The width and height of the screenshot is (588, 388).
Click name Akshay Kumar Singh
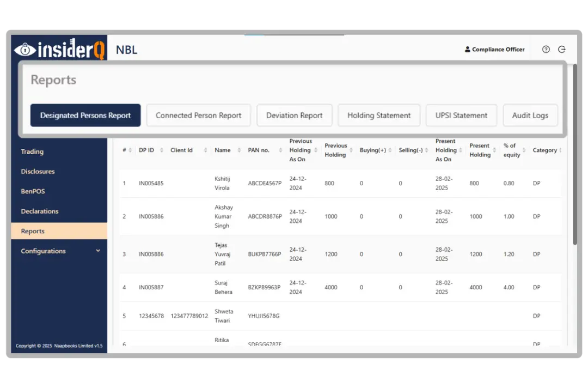[x=224, y=216]
